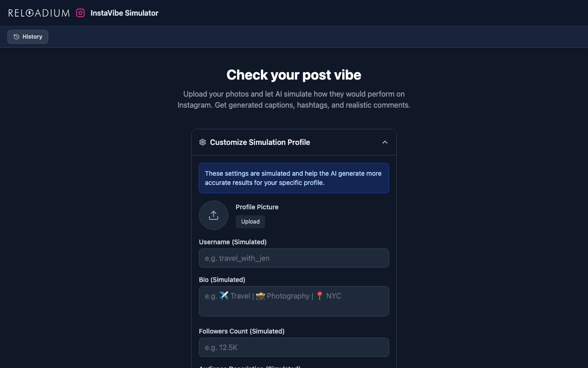
Task: Collapse the Customize Simulation Profile section
Action: (385, 142)
